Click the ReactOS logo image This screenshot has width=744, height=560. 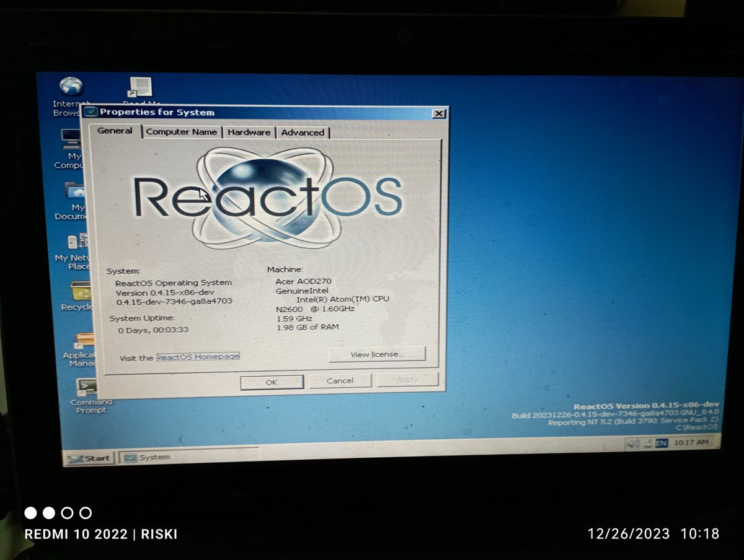point(268,198)
